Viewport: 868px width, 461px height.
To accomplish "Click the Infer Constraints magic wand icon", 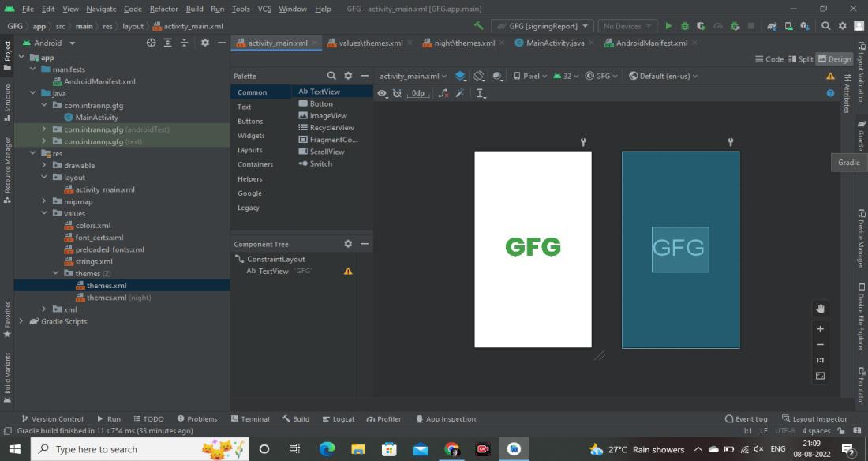I will (x=460, y=93).
